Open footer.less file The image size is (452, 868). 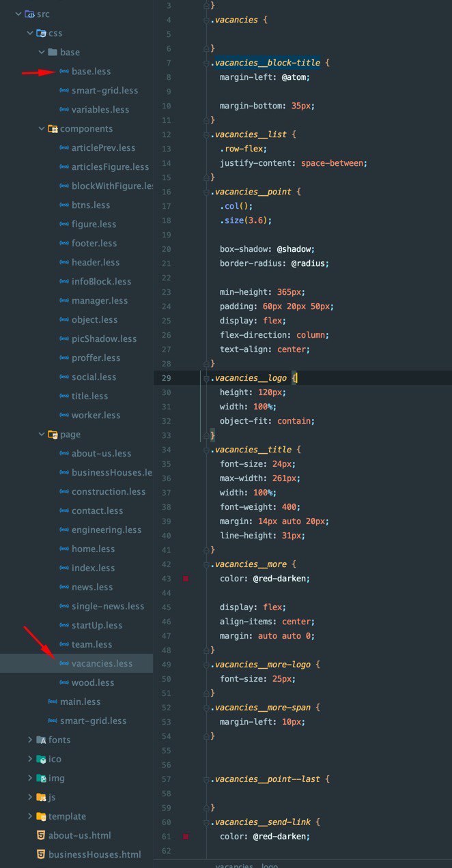tap(94, 243)
